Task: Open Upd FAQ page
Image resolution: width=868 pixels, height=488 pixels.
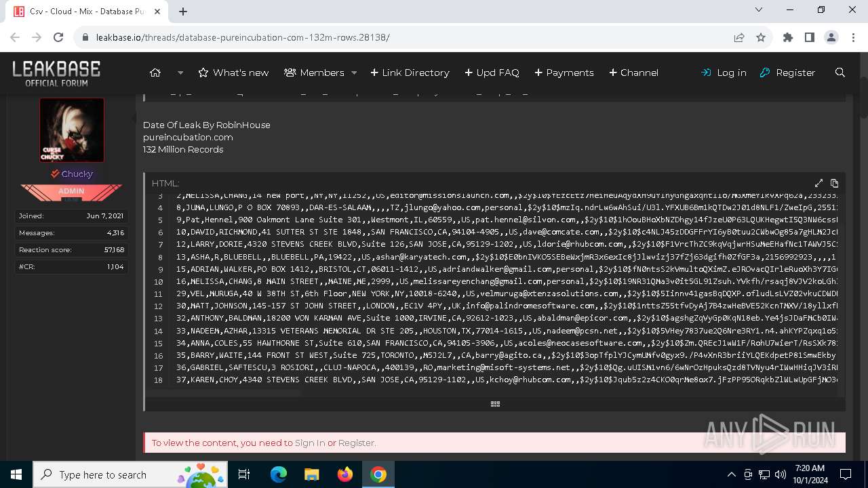Action: point(492,73)
